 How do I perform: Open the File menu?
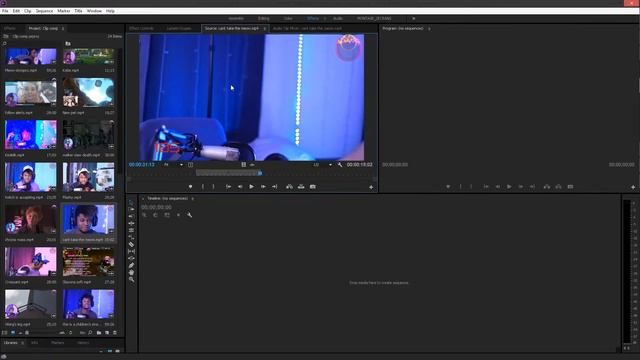pyautogui.click(x=5, y=11)
